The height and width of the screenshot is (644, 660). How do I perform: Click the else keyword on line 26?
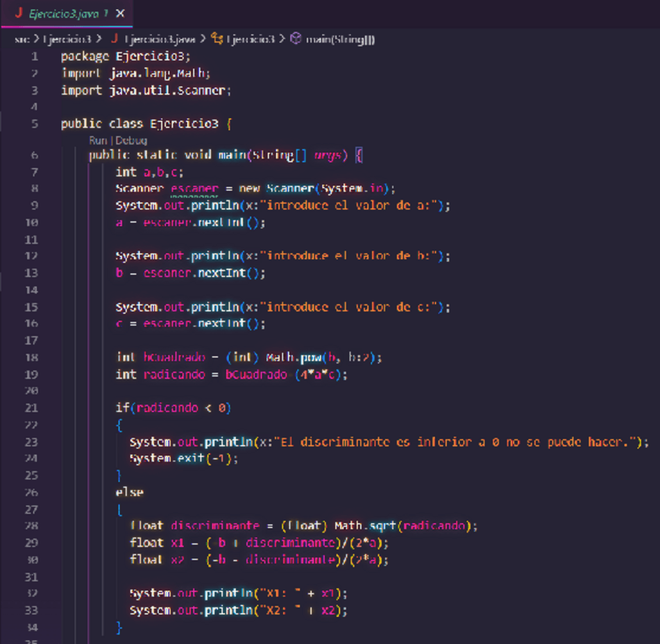129,492
